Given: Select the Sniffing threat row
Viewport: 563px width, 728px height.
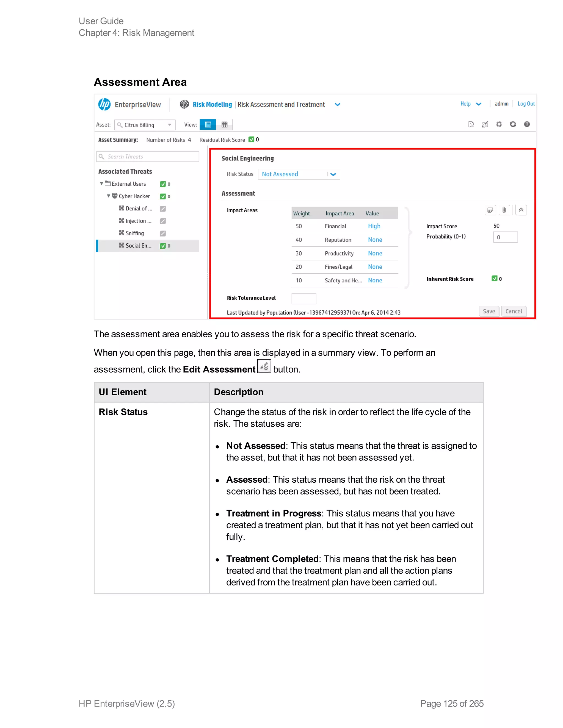Looking at the screenshot, I should click(x=148, y=233).
